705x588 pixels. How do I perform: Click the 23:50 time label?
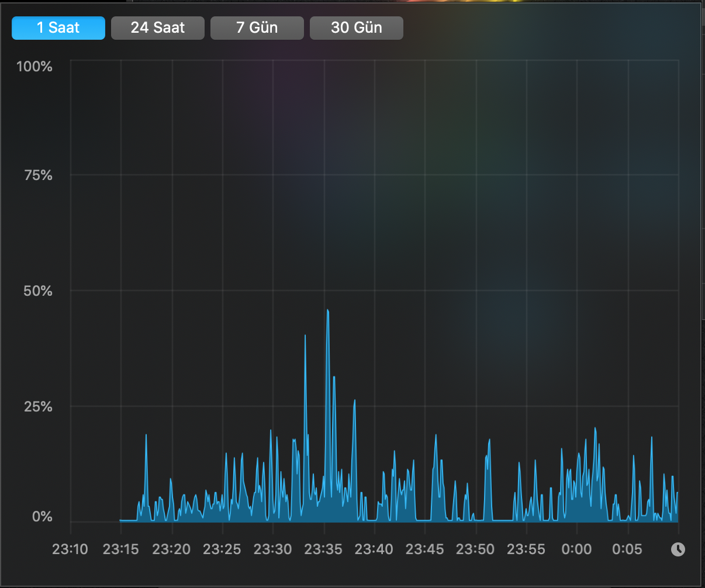476,549
